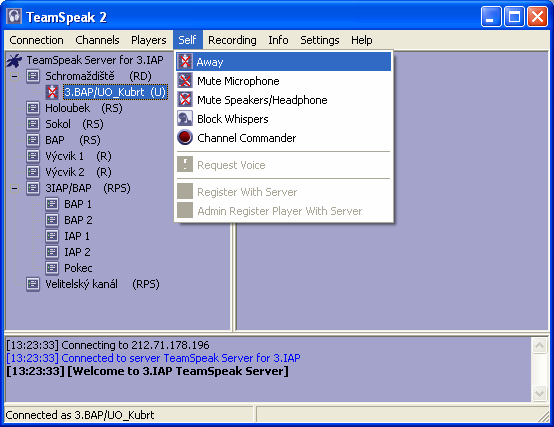This screenshot has height=427, width=554.
Task: Click the Výcvik 1 channel icon
Action: [33, 156]
